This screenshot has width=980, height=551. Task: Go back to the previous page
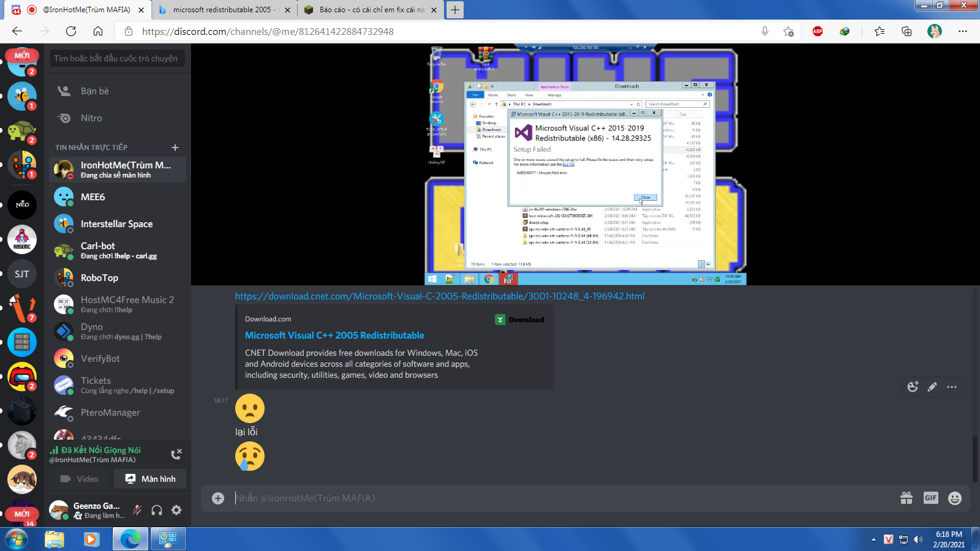click(x=17, y=31)
